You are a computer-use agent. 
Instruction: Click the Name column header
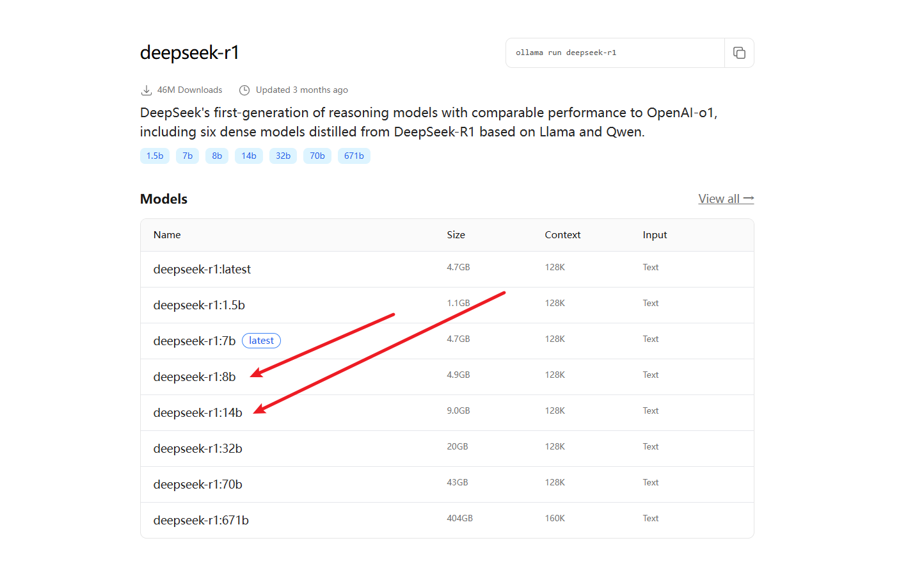tap(167, 235)
